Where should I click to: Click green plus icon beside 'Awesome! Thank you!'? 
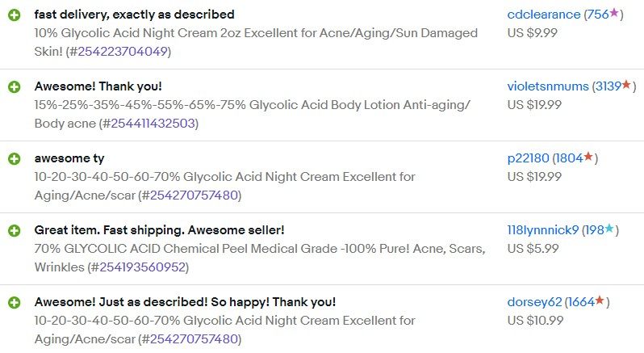point(14,86)
